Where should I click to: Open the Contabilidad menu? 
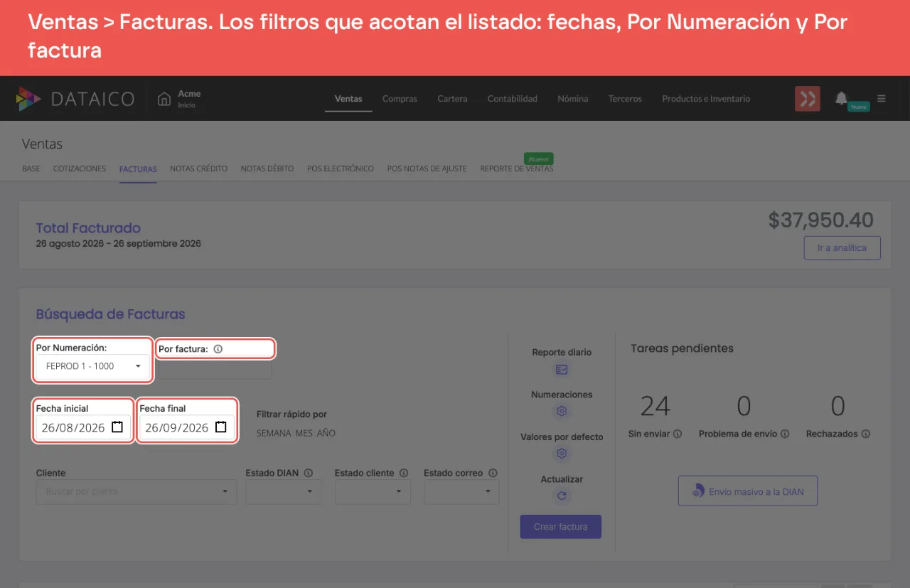[513, 99]
